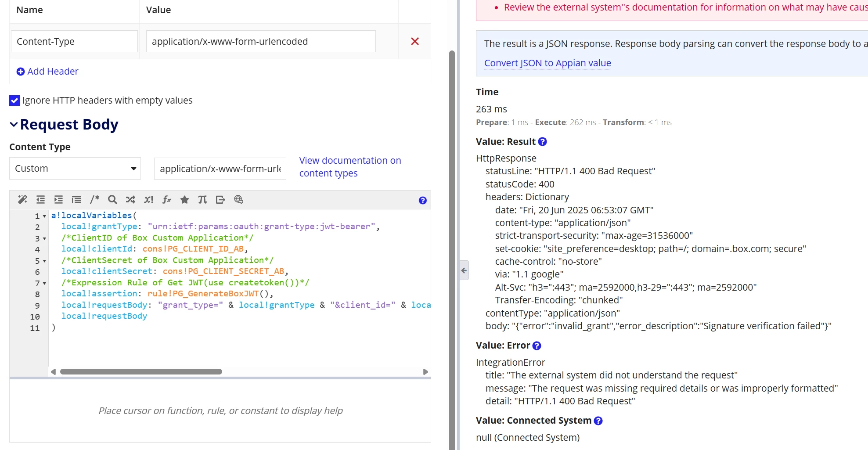Edit the header value application/x-www-form-urlencoded field
This screenshot has width=868, height=450.
[261, 41]
